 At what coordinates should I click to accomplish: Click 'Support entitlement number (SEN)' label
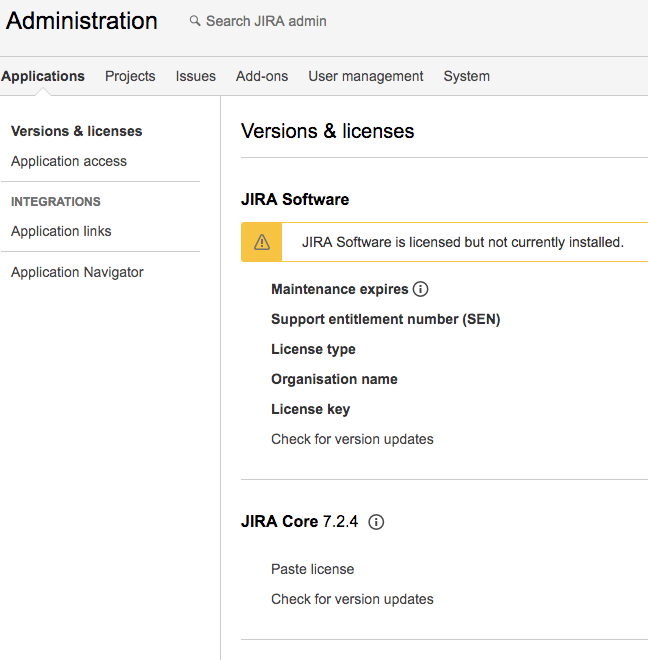[x=386, y=319]
